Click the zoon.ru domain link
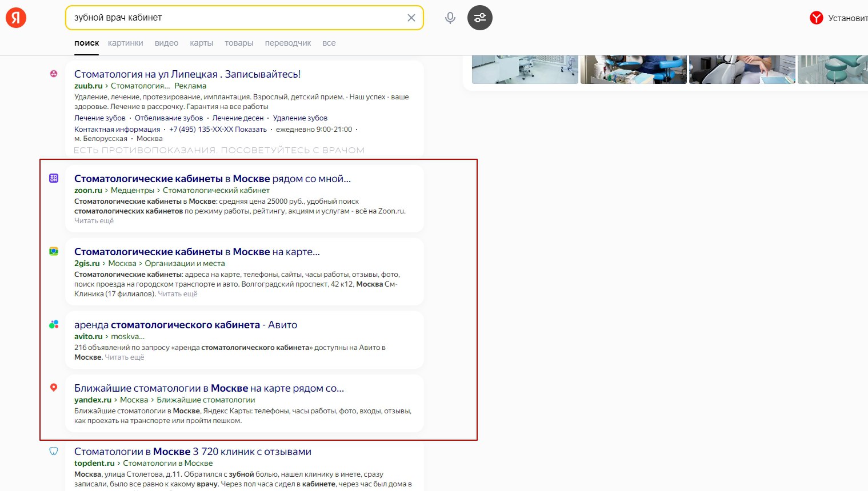The image size is (868, 491). (88, 190)
